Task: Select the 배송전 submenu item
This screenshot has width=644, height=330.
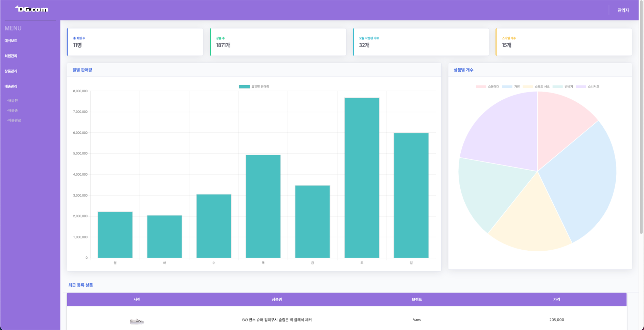Action: 13,100
